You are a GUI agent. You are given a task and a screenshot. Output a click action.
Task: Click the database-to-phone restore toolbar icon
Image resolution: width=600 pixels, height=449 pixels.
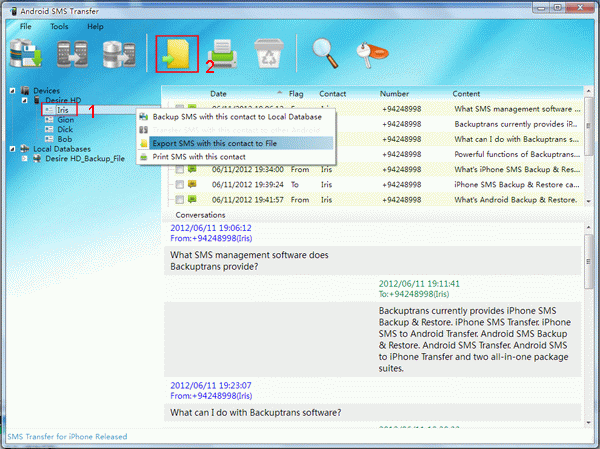click(x=119, y=54)
